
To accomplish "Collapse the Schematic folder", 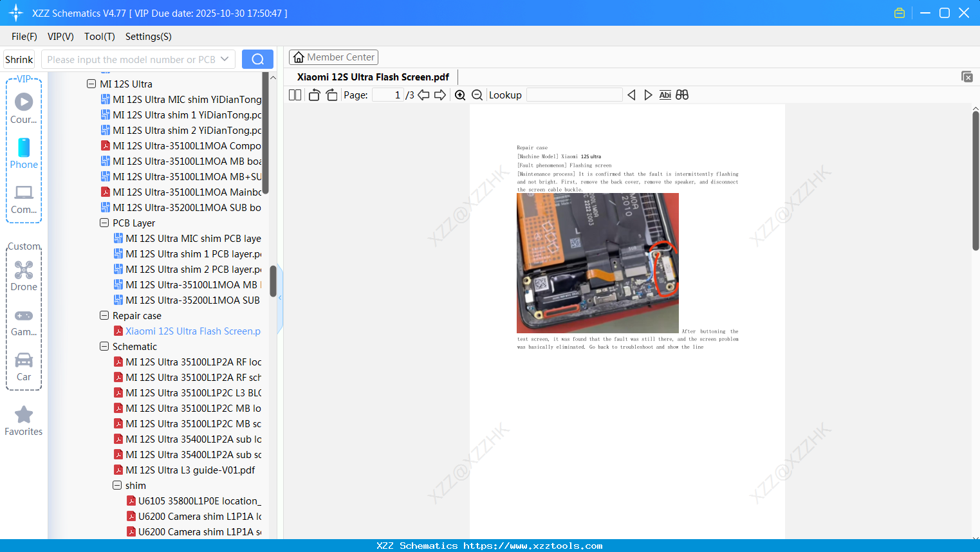I will point(104,346).
